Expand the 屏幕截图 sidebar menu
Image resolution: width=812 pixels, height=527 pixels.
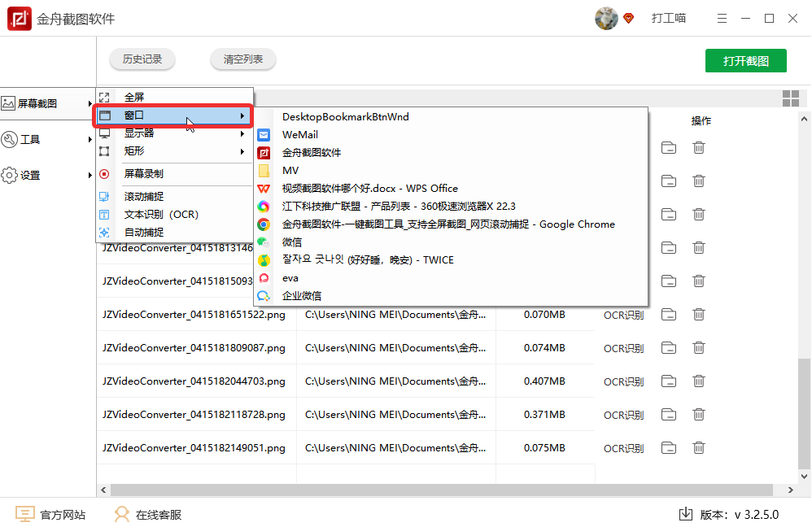(x=48, y=103)
